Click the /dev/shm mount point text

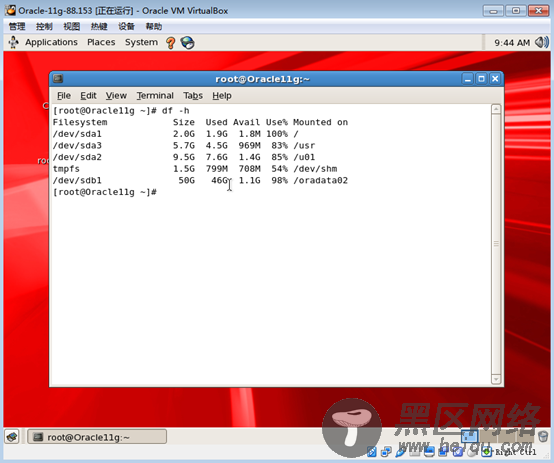click(x=315, y=169)
